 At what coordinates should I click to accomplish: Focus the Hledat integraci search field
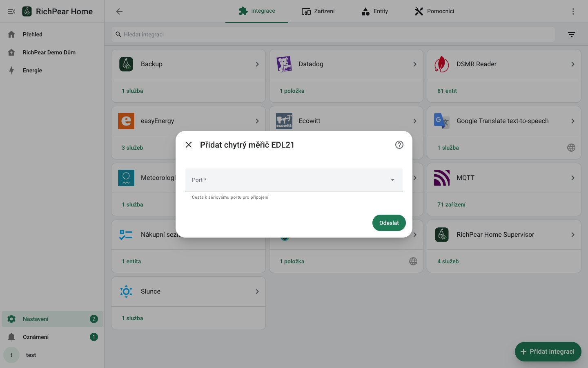pos(333,34)
